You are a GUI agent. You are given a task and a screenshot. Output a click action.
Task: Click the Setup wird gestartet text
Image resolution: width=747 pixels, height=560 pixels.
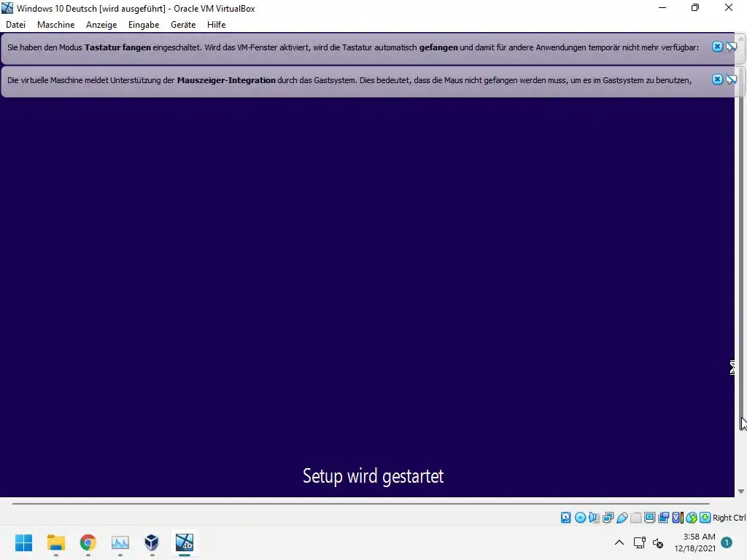373,475
